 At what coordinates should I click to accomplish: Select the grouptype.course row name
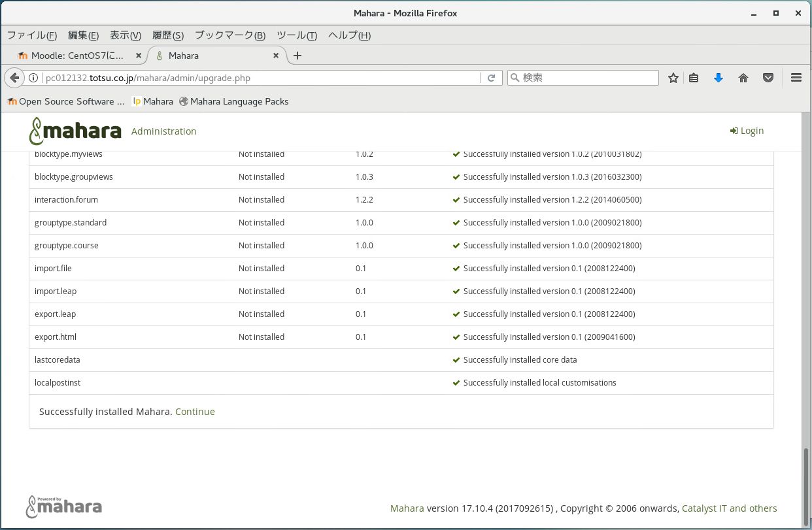(67, 246)
